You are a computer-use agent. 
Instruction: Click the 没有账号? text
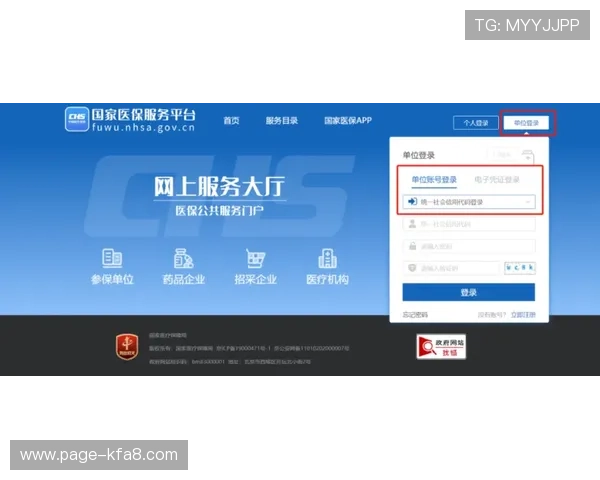pyautogui.click(x=492, y=315)
